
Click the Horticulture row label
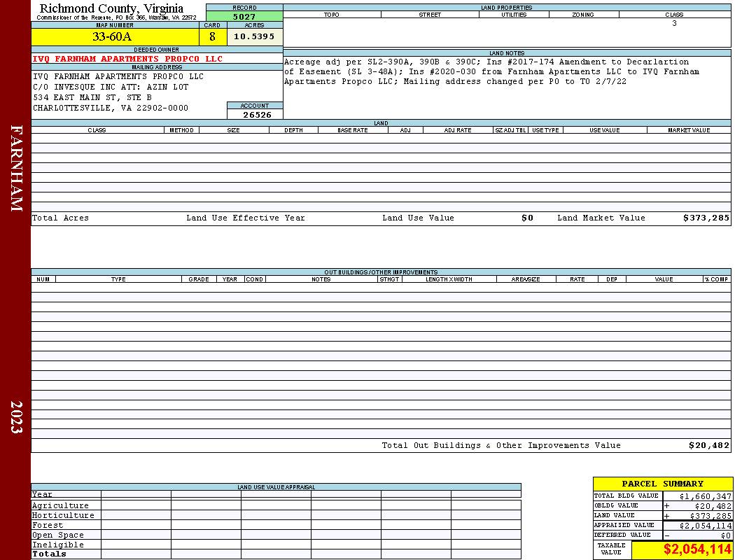coord(63,515)
